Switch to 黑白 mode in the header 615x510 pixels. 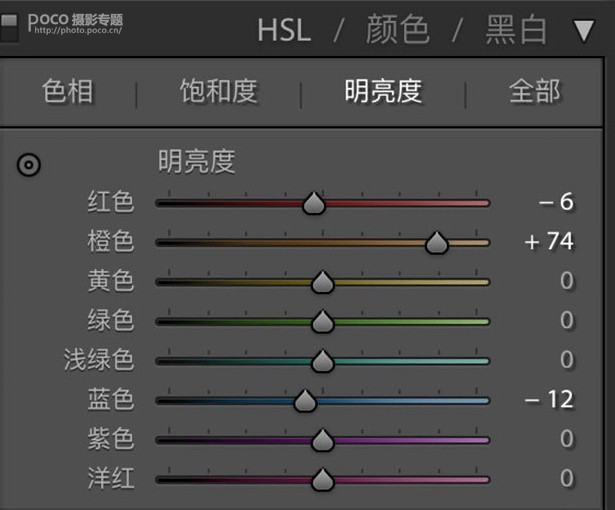tap(516, 29)
